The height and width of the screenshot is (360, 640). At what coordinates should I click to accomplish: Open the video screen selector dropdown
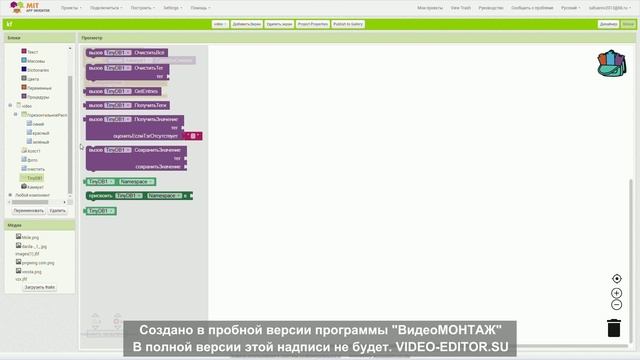220,24
